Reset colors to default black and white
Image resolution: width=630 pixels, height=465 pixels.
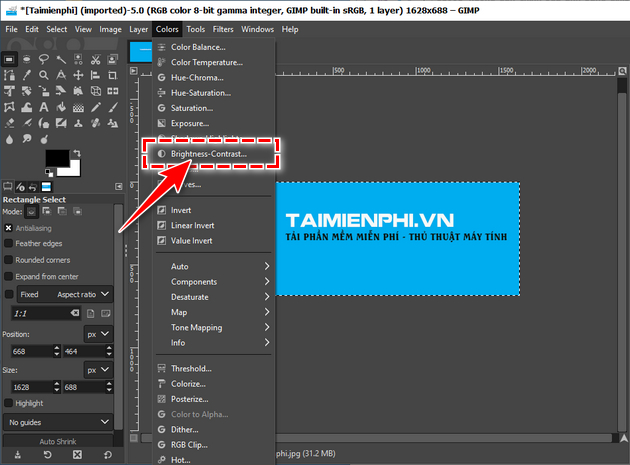(49, 173)
